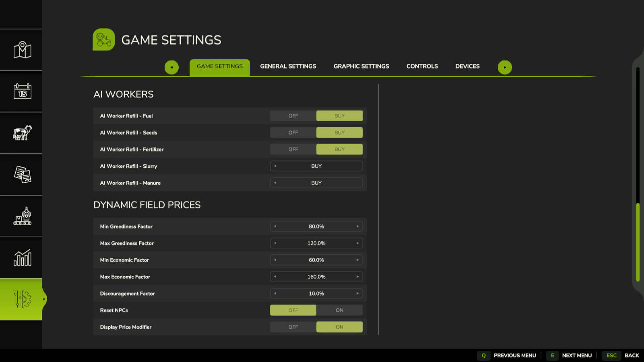644x362 pixels.
Task: Increase Max Economic Factor with right arrow
Action: pyautogui.click(x=358, y=277)
